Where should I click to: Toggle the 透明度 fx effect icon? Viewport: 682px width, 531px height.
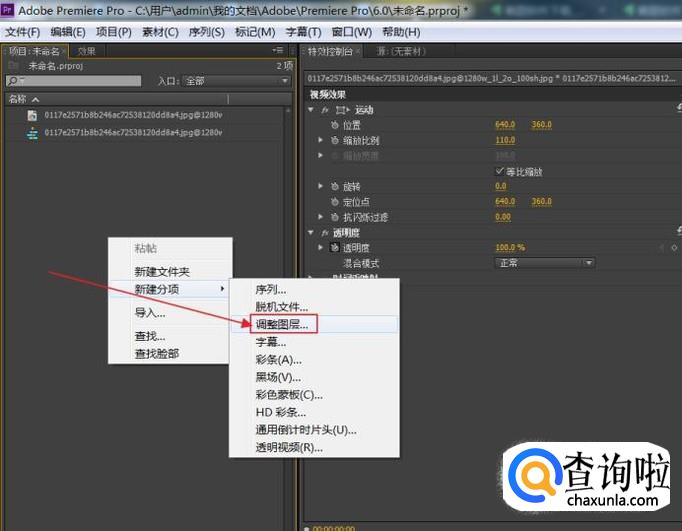coord(324,233)
